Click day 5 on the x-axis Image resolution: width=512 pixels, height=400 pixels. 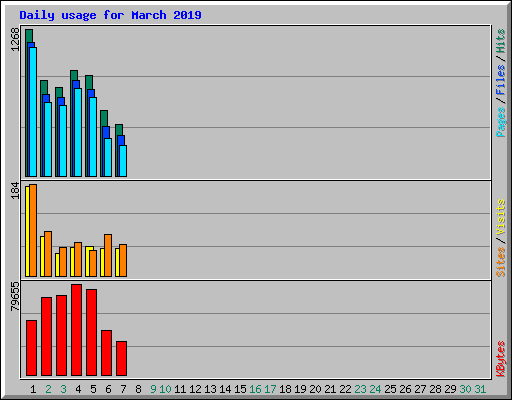pyautogui.click(x=93, y=389)
